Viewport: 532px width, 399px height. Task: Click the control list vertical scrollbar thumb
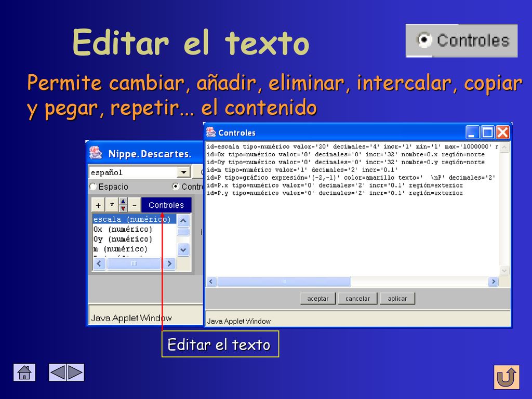coord(183,232)
